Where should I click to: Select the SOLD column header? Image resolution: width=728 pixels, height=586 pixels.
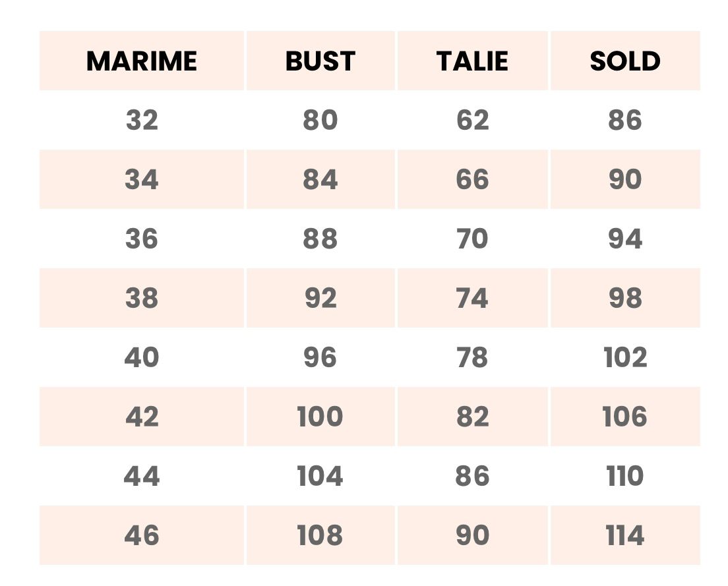point(625,61)
